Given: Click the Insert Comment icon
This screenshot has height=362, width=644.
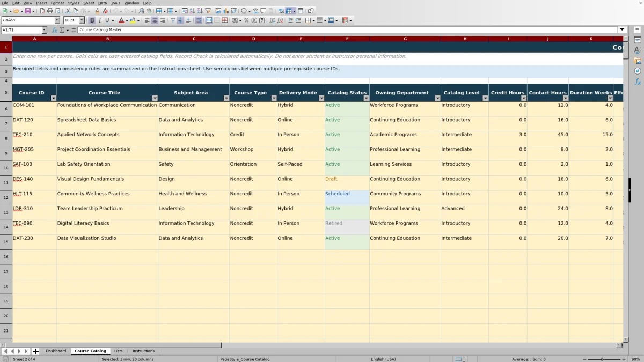Looking at the screenshot, I should (x=263, y=11).
